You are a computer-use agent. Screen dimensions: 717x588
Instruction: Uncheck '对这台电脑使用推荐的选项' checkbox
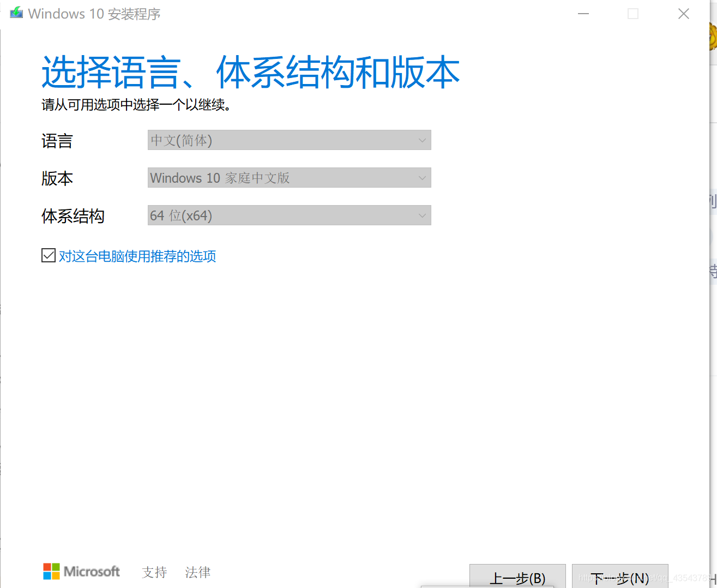49,255
